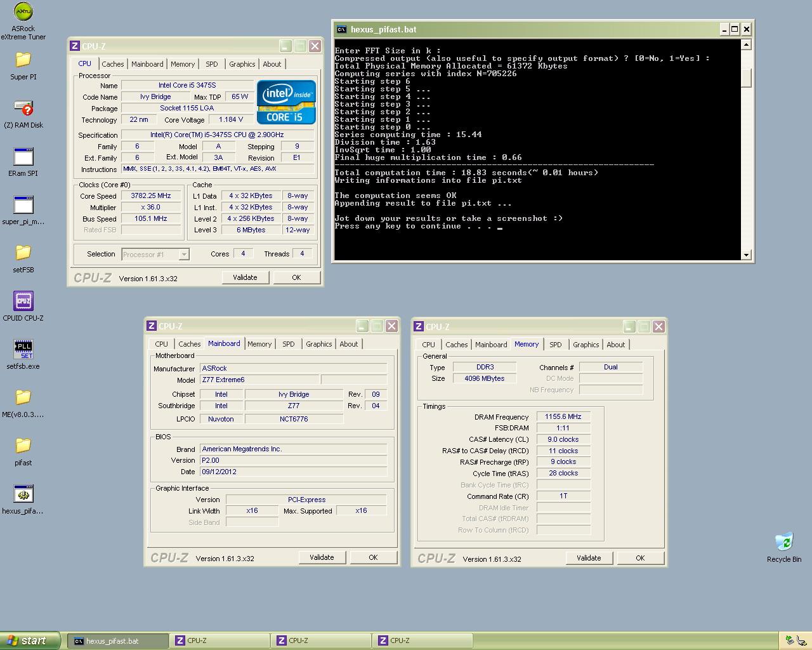Click CPU-Z Z icon in CPU window title

click(x=75, y=46)
